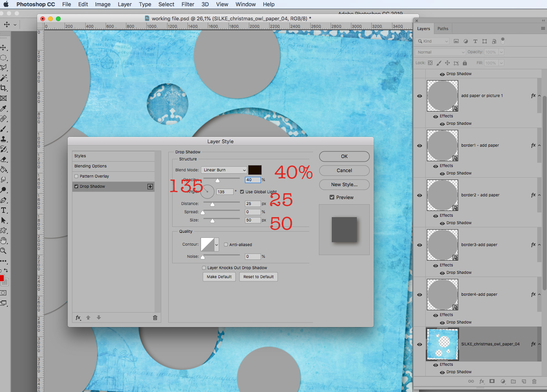Select the Eyedropper tool

click(4, 108)
